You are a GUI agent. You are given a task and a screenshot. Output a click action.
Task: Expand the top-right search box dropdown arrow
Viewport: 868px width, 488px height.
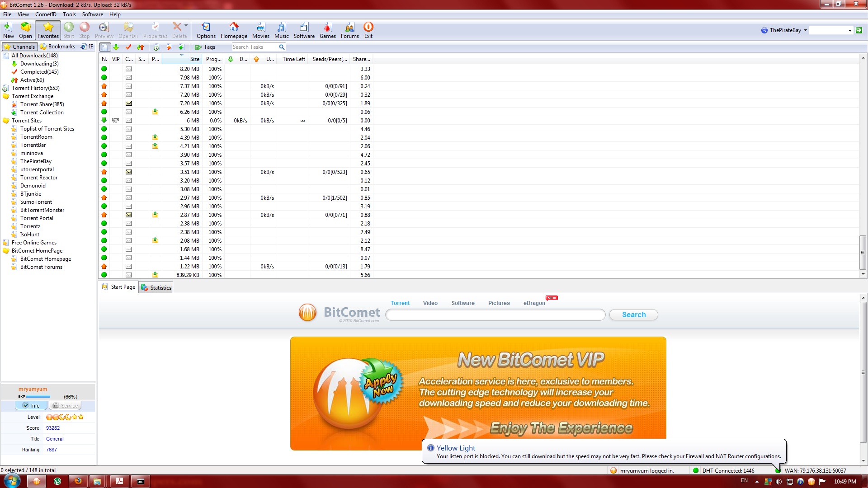(x=850, y=31)
